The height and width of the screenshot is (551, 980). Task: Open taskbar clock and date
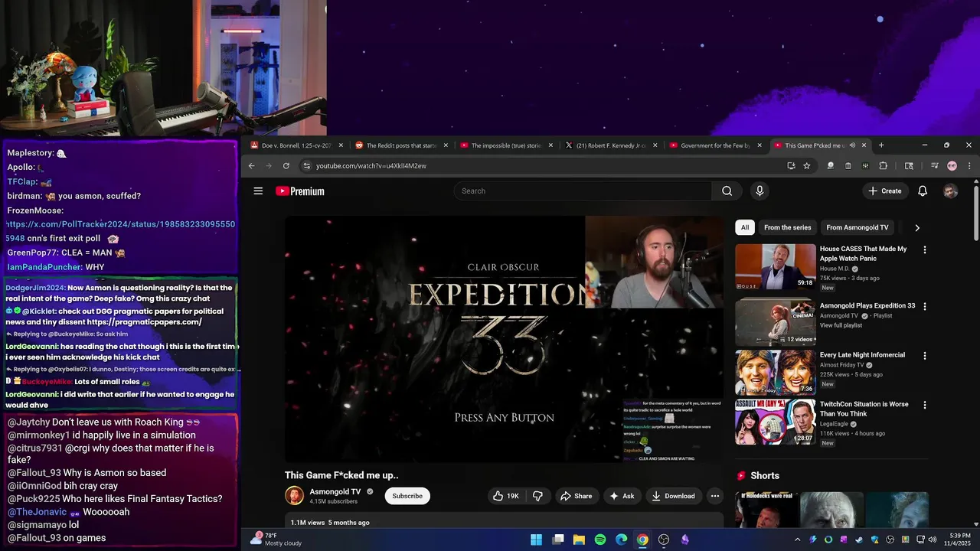[957, 540]
